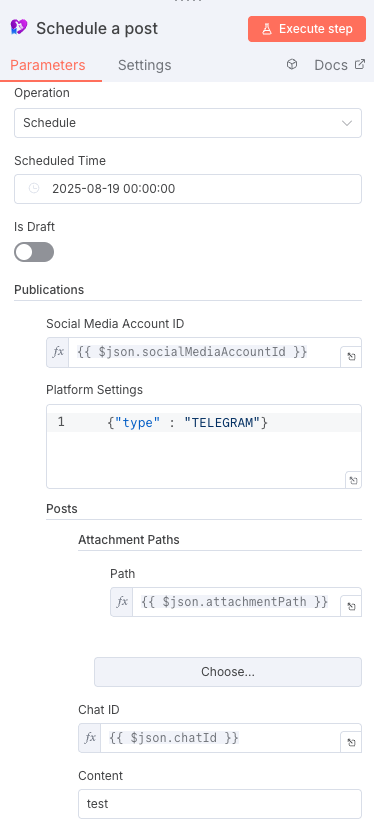This screenshot has height=822, width=374.
Task: Click line number 1 in Platform Settings
Action: [61, 422]
